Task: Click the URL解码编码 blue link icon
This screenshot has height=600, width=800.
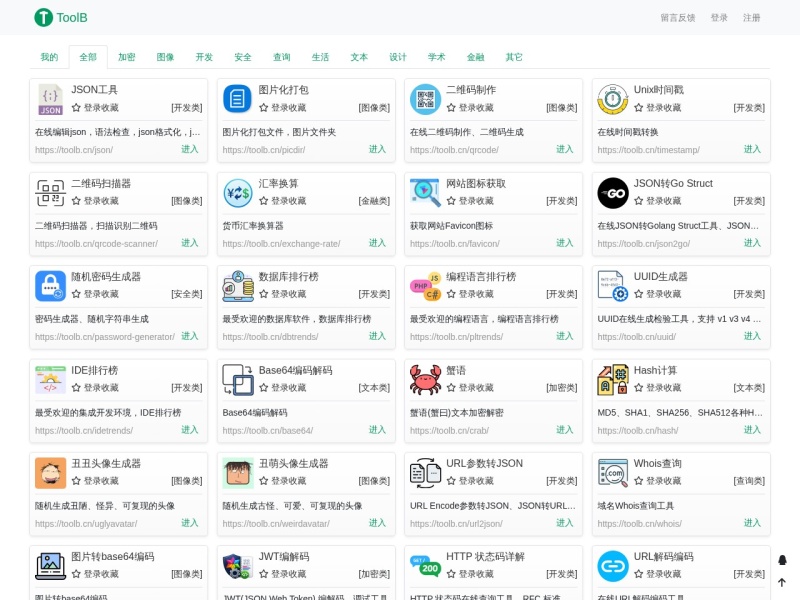Action: click(613, 566)
